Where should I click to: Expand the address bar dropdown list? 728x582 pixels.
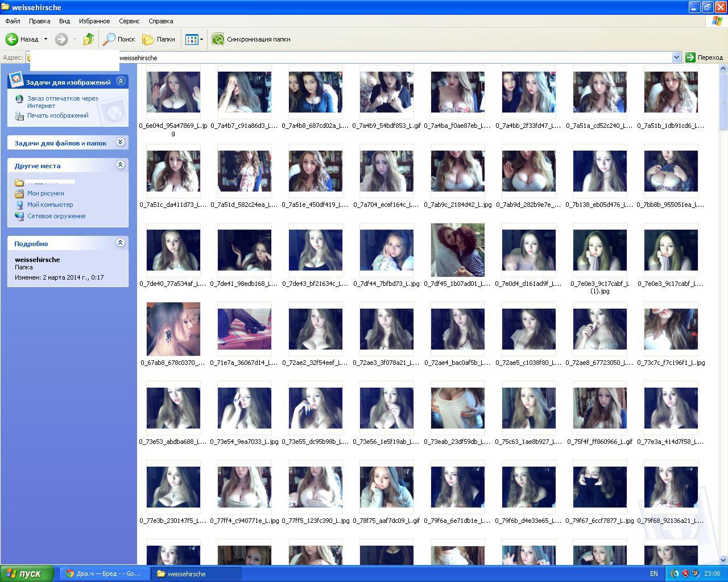coord(676,57)
